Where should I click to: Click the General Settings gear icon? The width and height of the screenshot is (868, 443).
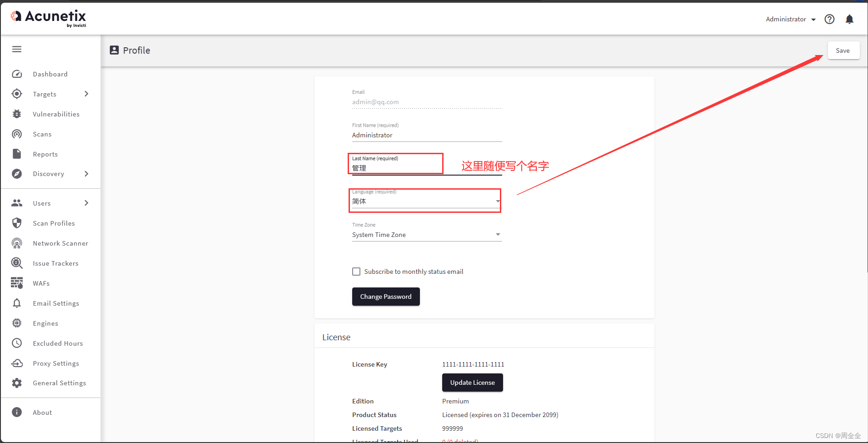17,383
